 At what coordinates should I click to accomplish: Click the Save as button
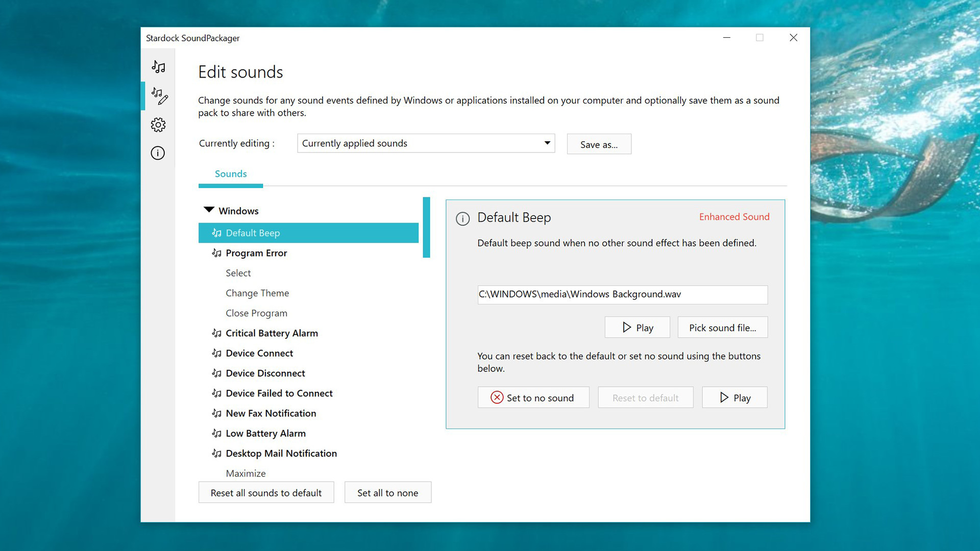point(599,144)
